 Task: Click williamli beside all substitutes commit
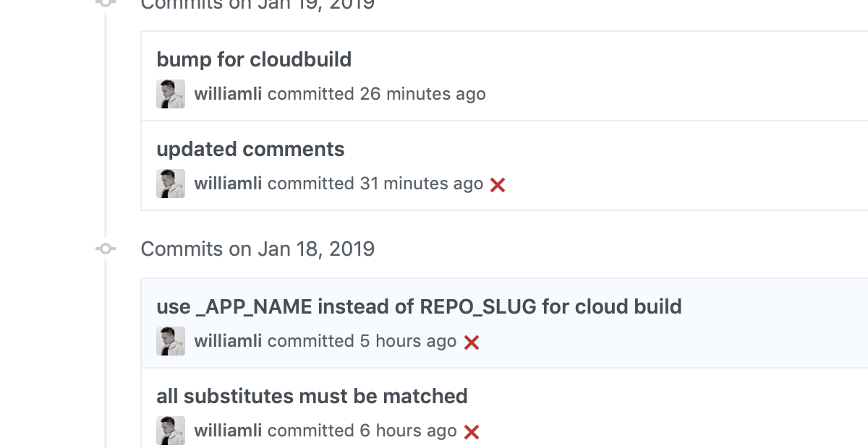[228, 431]
